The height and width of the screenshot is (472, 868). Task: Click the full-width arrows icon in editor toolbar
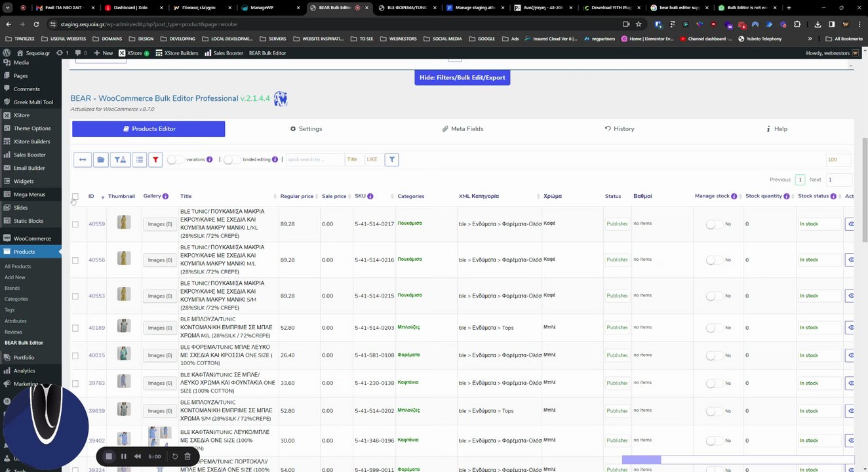pos(83,159)
